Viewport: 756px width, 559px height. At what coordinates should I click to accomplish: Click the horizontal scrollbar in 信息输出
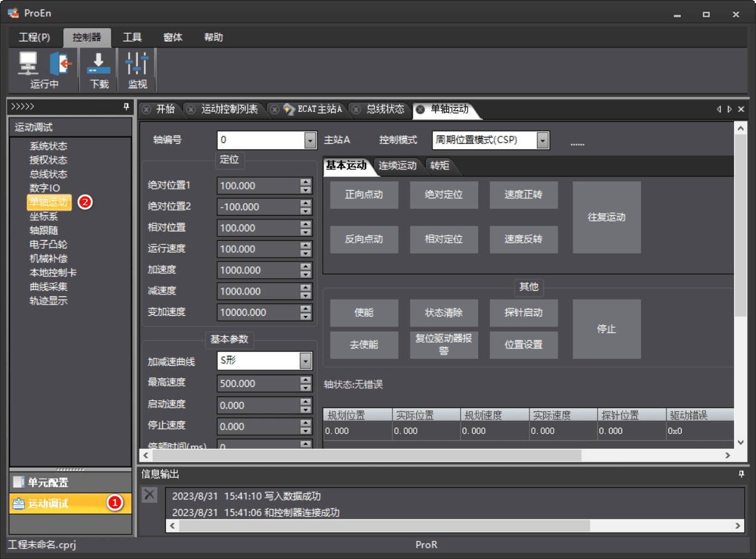384,526
